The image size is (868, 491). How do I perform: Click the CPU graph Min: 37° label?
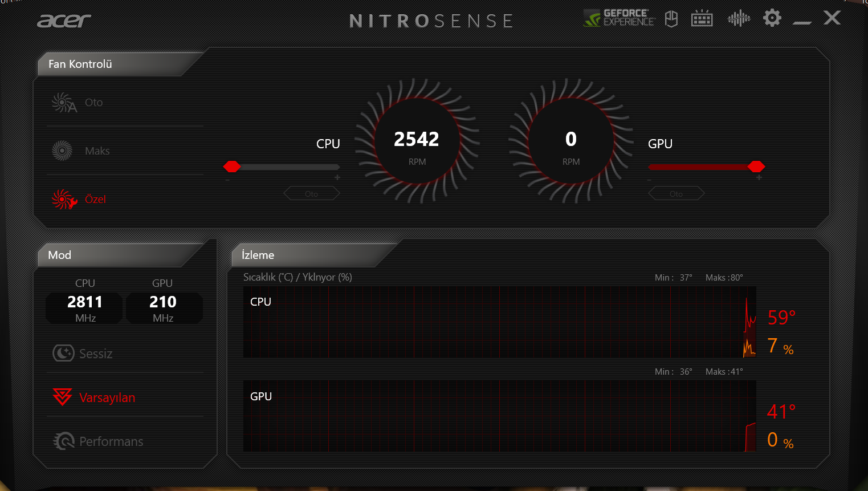pos(674,278)
